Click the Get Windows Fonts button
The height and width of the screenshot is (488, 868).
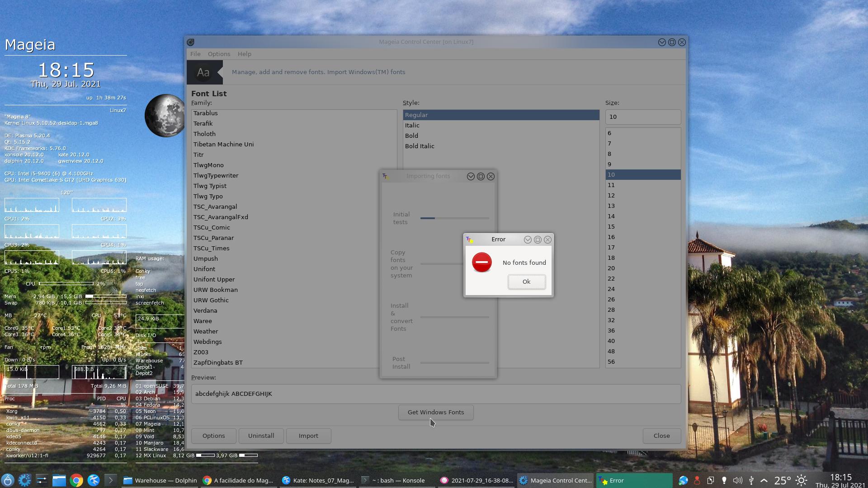tap(436, 412)
